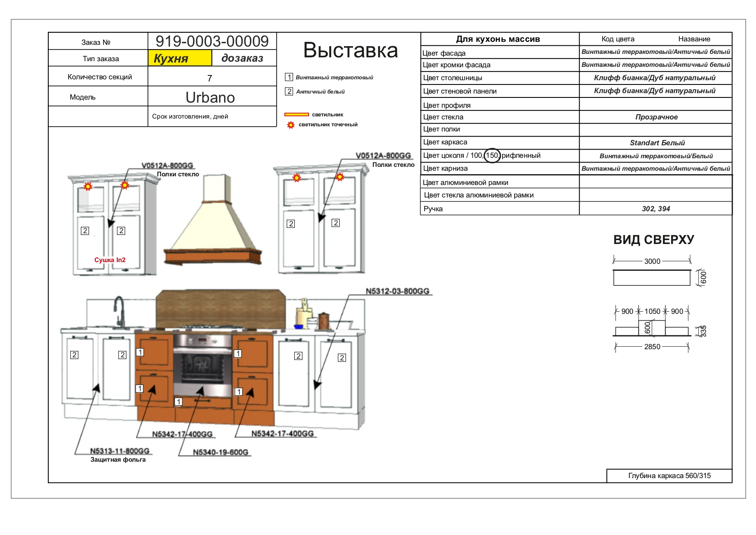Select the дозаказ order type cell
The height and width of the screenshot is (535, 756).
click(243, 58)
